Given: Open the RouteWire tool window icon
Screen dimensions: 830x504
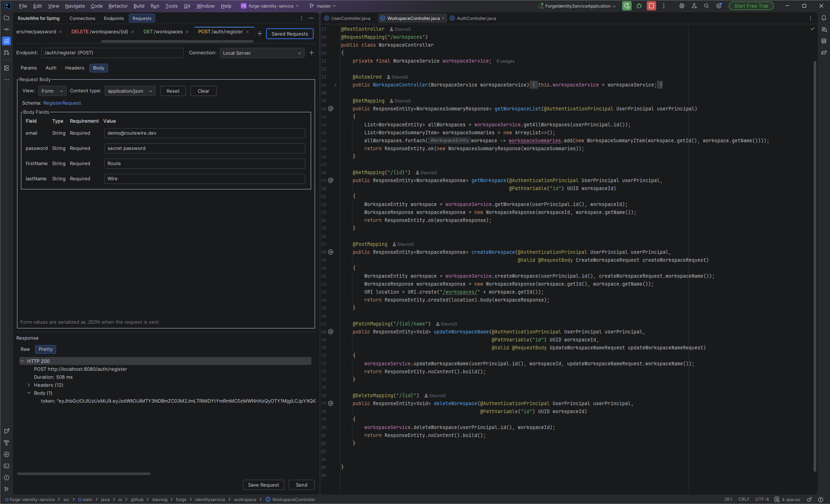Looking at the screenshot, I should coord(6,41).
